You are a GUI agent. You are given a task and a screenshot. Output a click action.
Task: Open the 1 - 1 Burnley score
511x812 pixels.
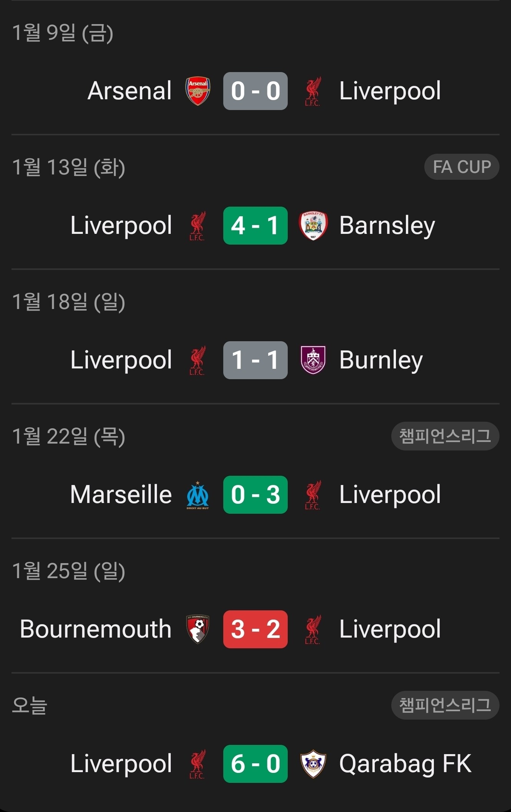[255, 360]
